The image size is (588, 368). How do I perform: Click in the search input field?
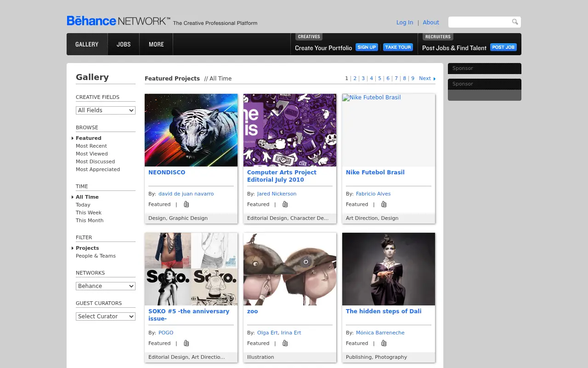point(480,22)
